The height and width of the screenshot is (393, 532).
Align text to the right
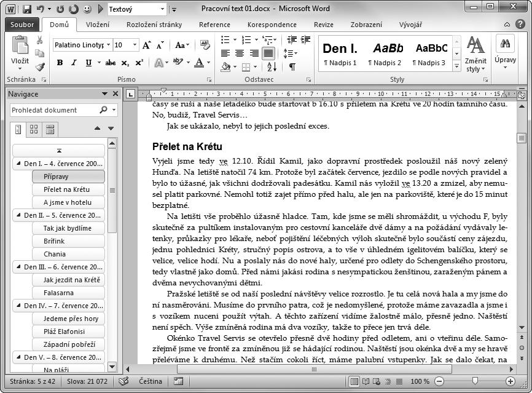click(x=254, y=53)
